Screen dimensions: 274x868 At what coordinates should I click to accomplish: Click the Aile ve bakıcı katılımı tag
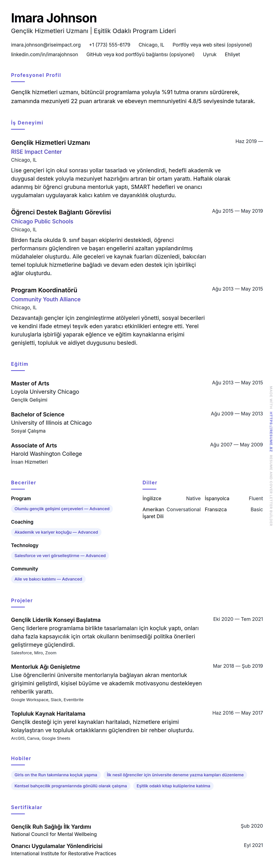point(48,579)
